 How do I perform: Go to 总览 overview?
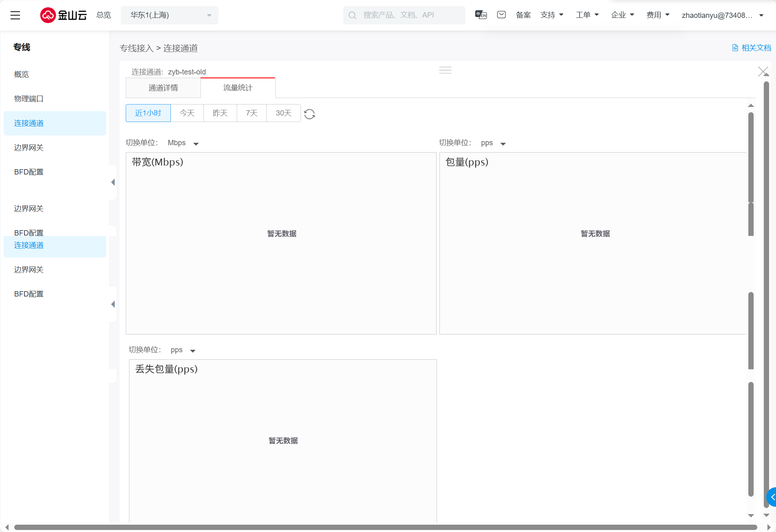point(104,15)
